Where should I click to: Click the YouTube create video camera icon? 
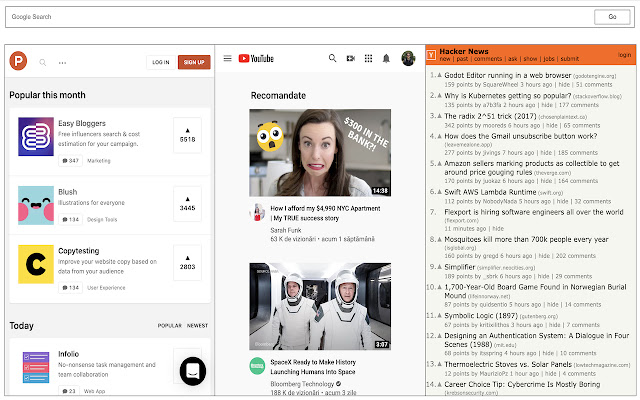351,59
